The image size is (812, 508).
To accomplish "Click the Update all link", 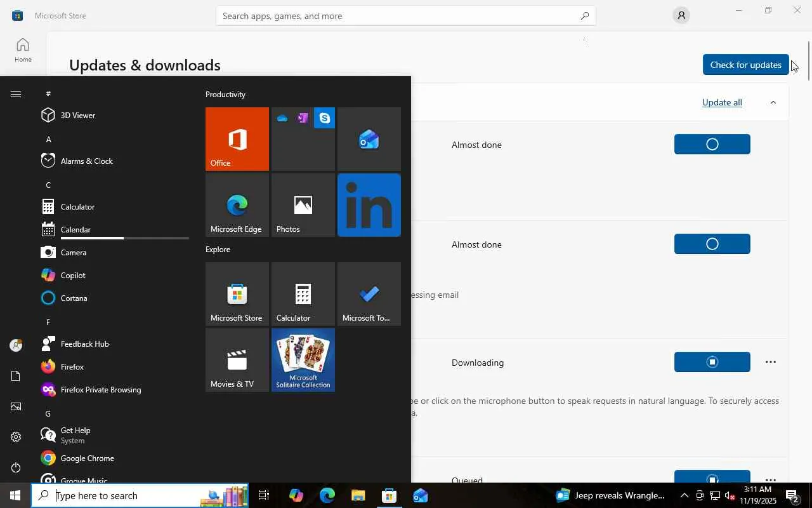I will pos(722,102).
